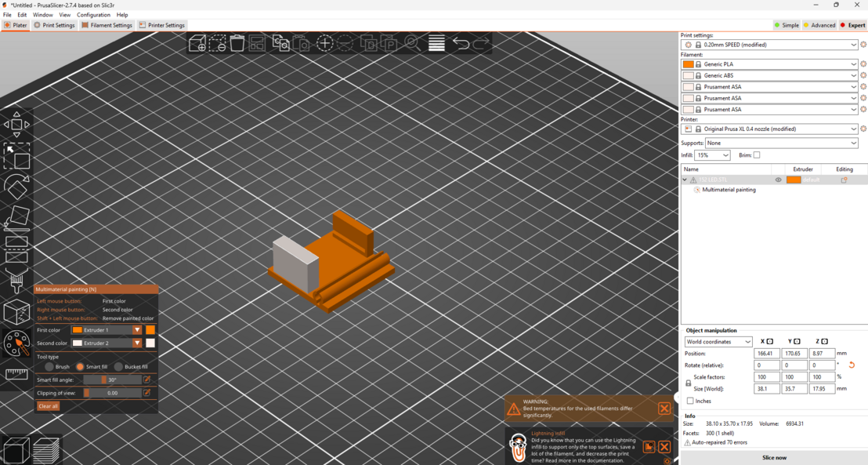Open the Variable layer height tool
Viewport: 868px width, 465px height.
point(436,43)
